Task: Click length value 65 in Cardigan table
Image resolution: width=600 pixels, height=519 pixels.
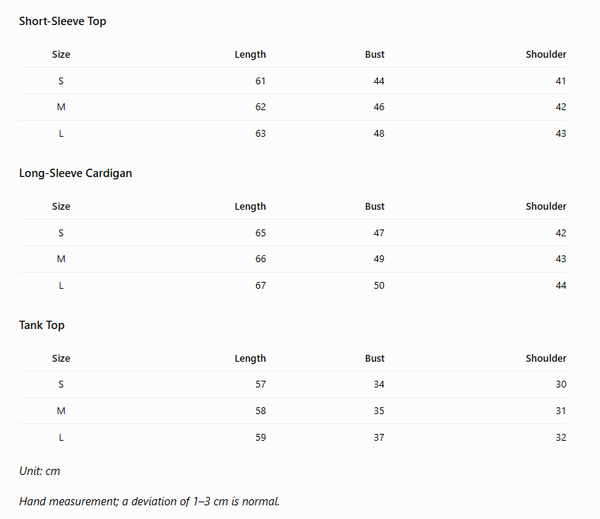Action: (261, 233)
